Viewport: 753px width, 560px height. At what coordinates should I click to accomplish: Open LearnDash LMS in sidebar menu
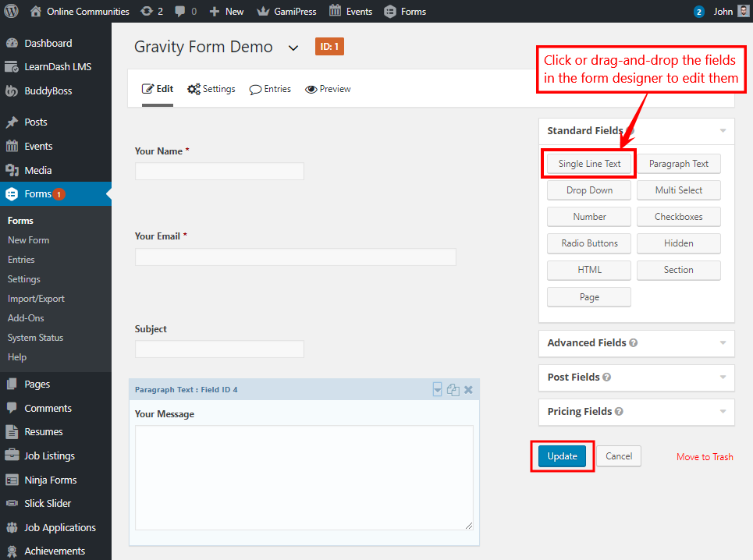(x=57, y=67)
